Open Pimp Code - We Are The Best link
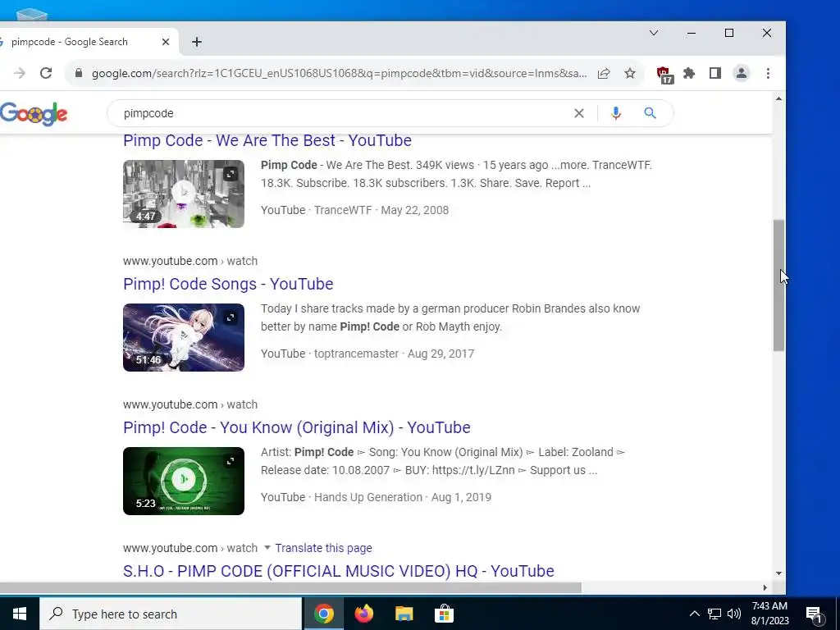The width and height of the screenshot is (840, 630). [267, 140]
